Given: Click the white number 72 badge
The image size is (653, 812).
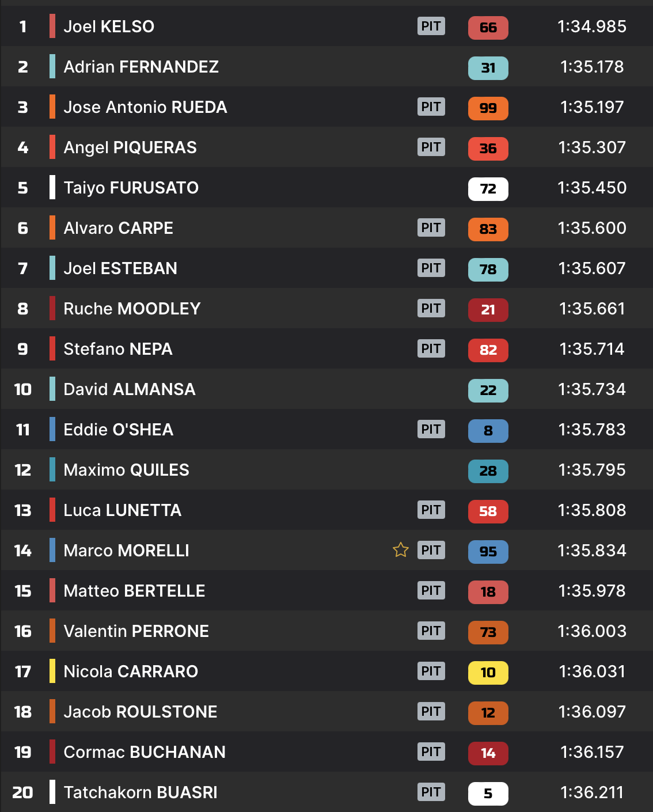Looking at the screenshot, I should 488,188.
